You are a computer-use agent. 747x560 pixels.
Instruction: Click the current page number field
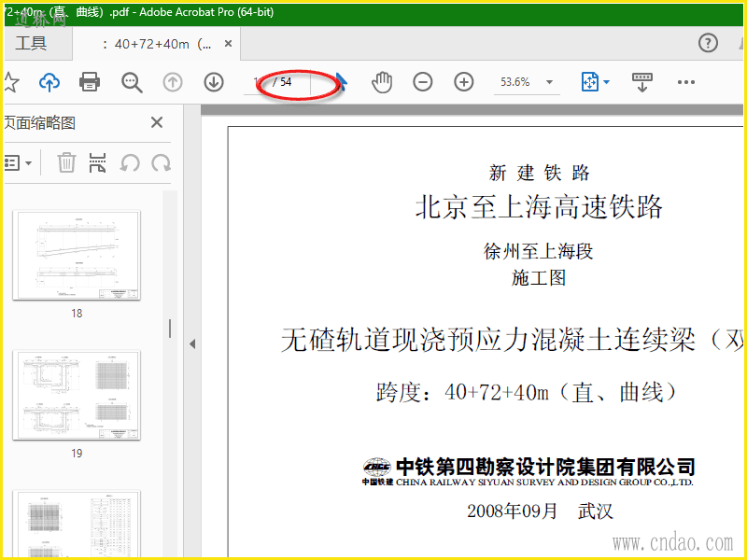point(257,82)
